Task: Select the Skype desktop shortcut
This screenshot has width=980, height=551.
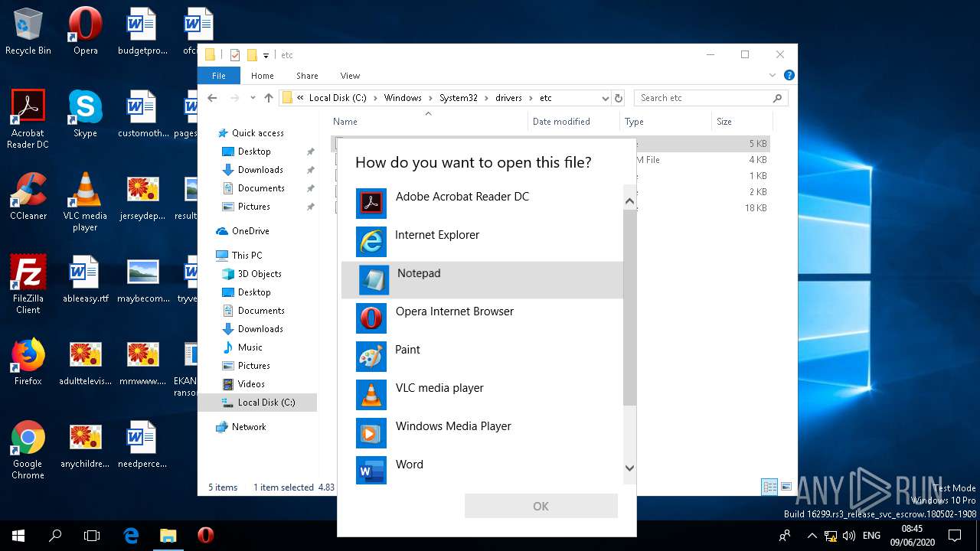Action: click(85, 113)
